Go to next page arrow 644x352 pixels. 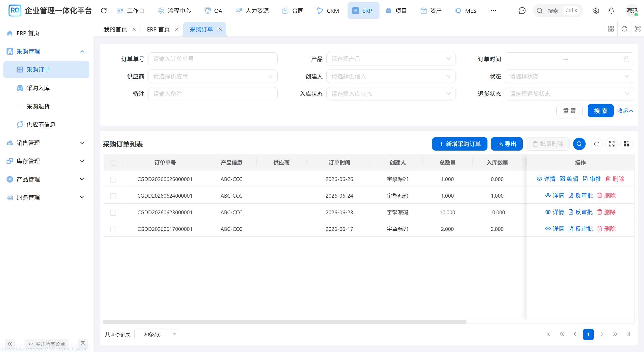(601, 334)
